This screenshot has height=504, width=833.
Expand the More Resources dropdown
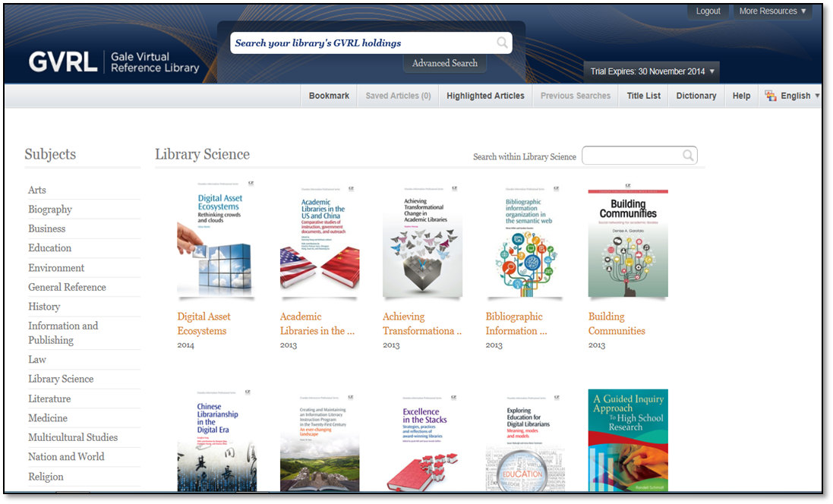772,11
